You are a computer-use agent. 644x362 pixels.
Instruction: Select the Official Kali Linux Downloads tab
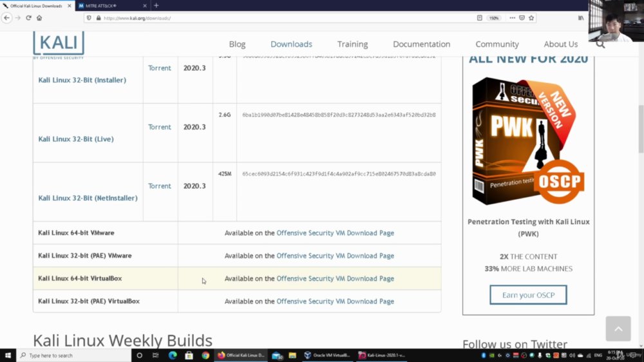click(x=37, y=6)
